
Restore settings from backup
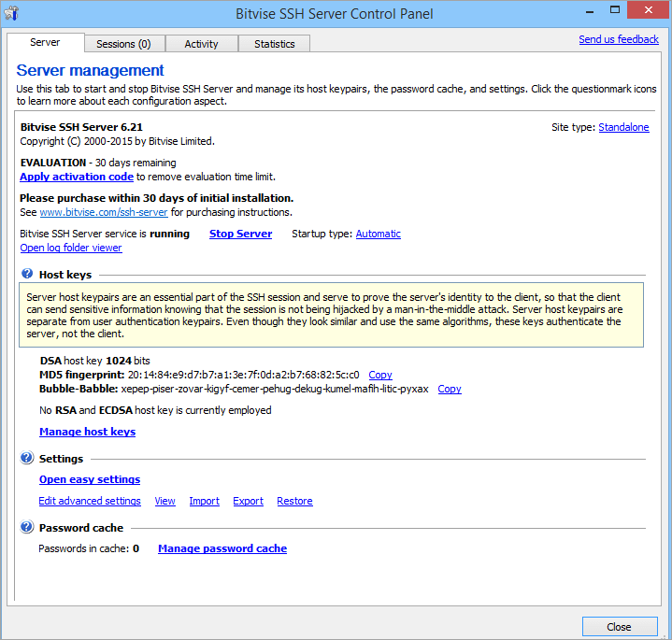coord(294,501)
